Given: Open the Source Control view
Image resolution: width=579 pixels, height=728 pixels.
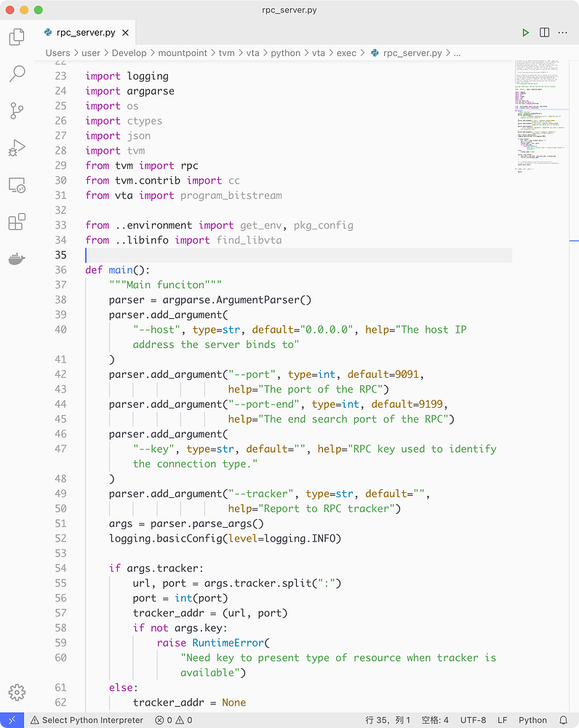Looking at the screenshot, I should pyautogui.click(x=17, y=111).
